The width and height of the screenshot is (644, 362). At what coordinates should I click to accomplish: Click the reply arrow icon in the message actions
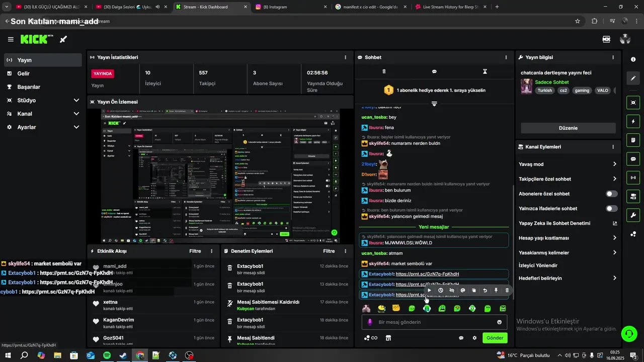[x=485, y=290]
